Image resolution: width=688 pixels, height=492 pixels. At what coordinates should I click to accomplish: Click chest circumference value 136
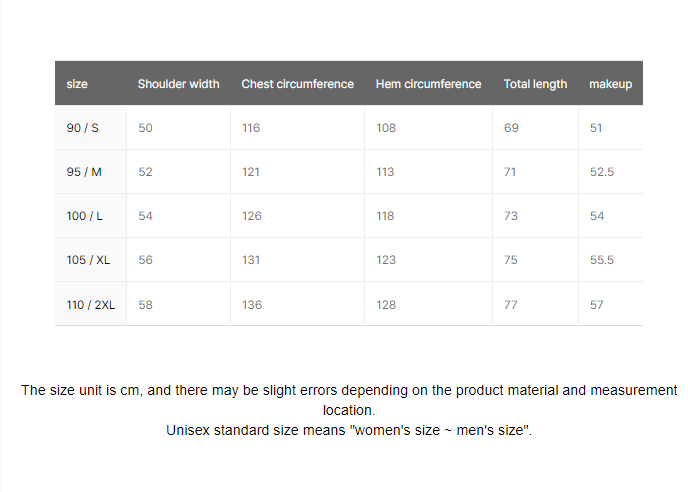[252, 304]
